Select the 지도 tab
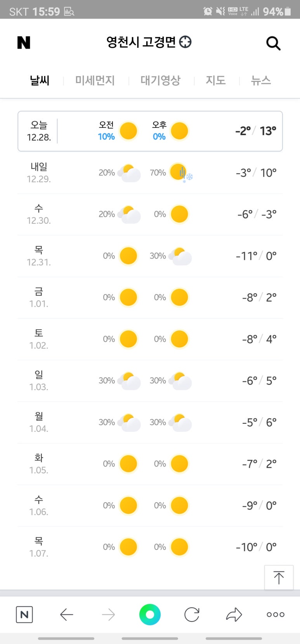The width and height of the screenshot is (300, 644). pyautogui.click(x=216, y=80)
